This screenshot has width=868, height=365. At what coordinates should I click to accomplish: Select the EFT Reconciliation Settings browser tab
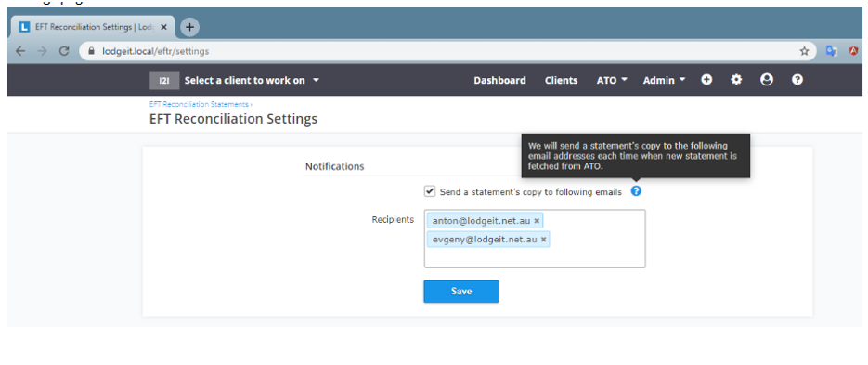(x=93, y=27)
